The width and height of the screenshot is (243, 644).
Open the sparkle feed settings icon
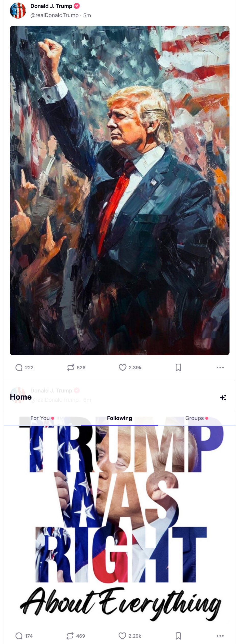pos(223,398)
